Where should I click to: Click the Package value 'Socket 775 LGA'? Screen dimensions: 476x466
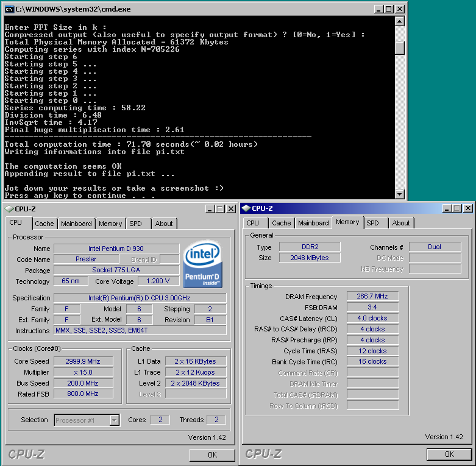[x=116, y=270]
